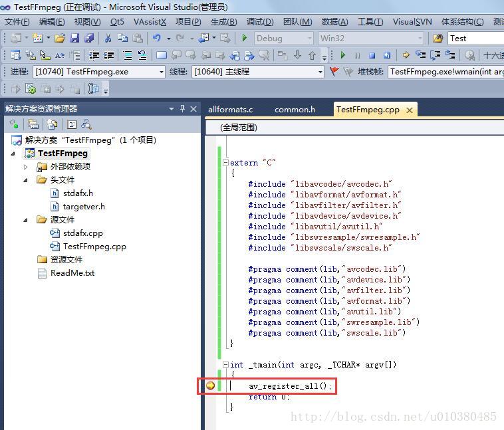Expand the 外部依赖项 folder

pos(25,167)
